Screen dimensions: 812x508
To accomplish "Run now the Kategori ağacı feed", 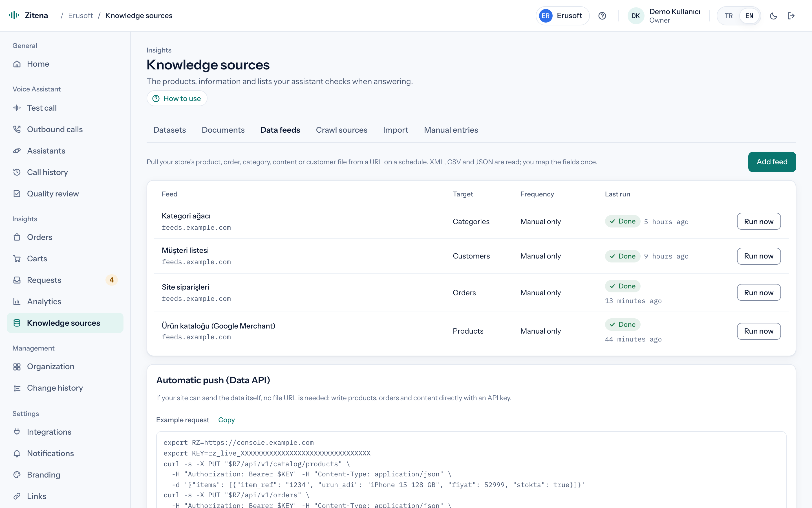I will (759, 222).
